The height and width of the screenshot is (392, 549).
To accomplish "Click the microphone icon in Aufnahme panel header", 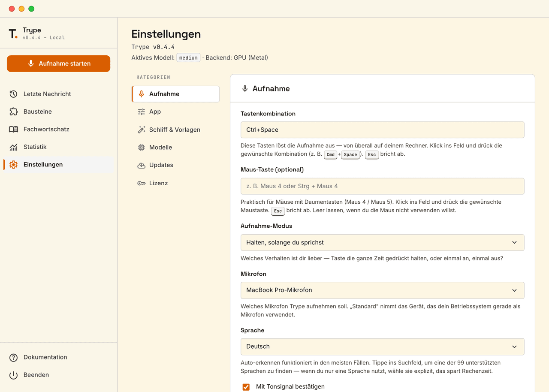I will pos(245,88).
